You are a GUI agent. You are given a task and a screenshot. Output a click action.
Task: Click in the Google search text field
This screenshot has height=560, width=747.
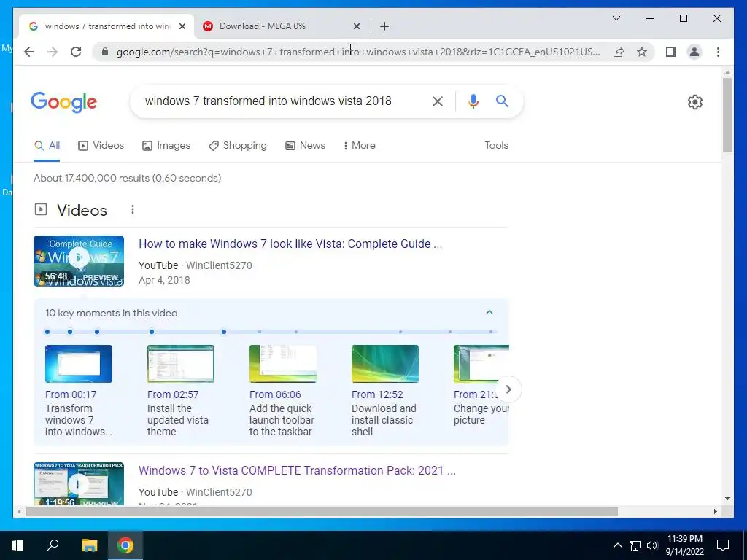pos(281,101)
